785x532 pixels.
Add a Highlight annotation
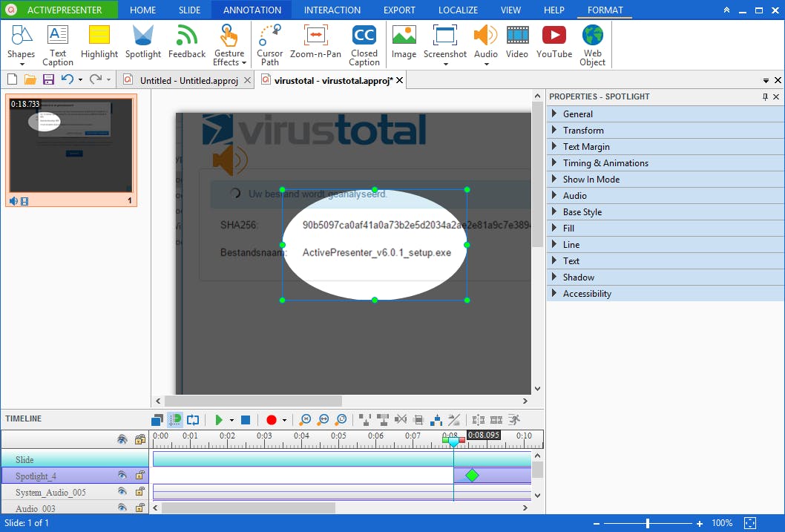pos(99,42)
